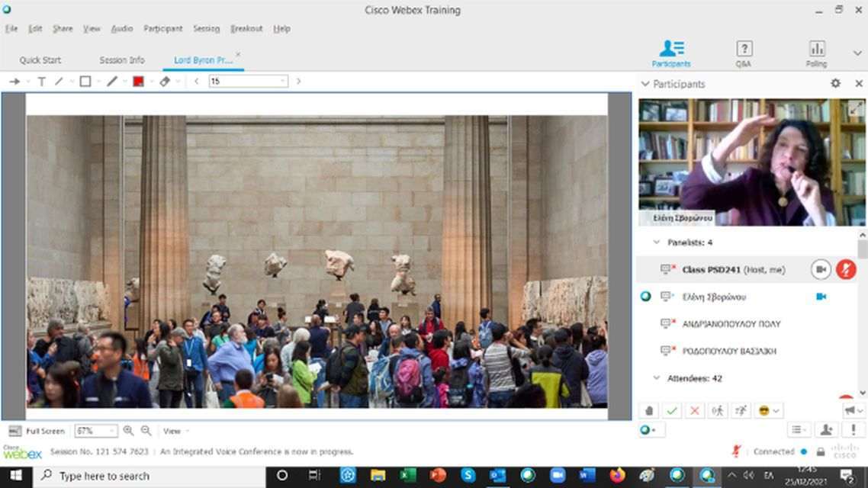
Task: Open participant panel settings gear
Action: 835,84
